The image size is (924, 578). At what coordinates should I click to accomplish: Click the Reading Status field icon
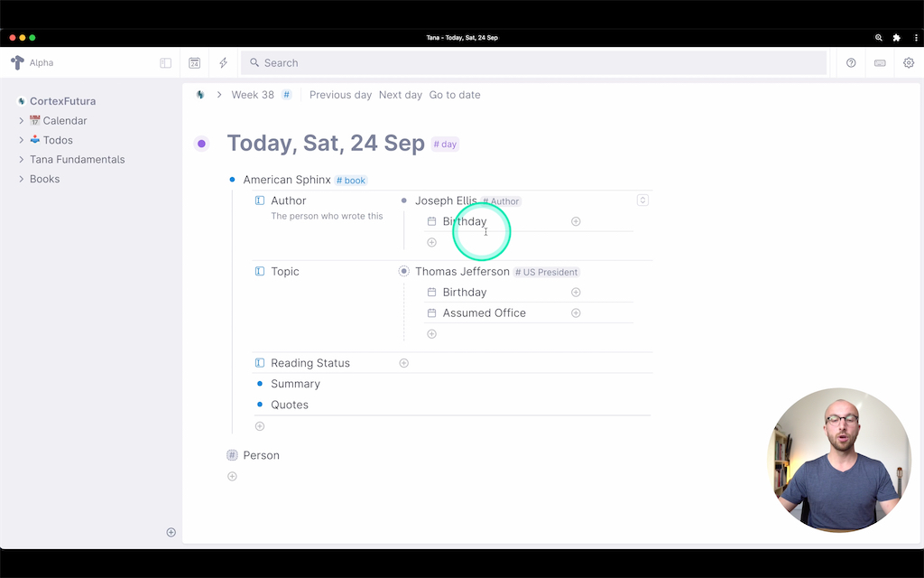[x=260, y=363]
